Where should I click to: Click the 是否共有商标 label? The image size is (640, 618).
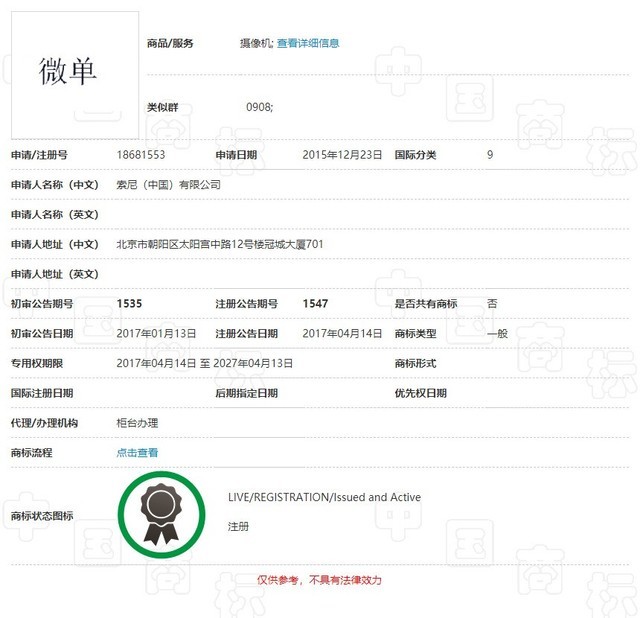(426, 304)
